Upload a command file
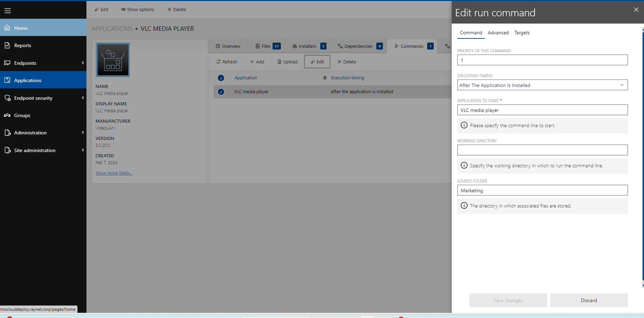This screenshot has width=644, height=318. click(287, 62)
